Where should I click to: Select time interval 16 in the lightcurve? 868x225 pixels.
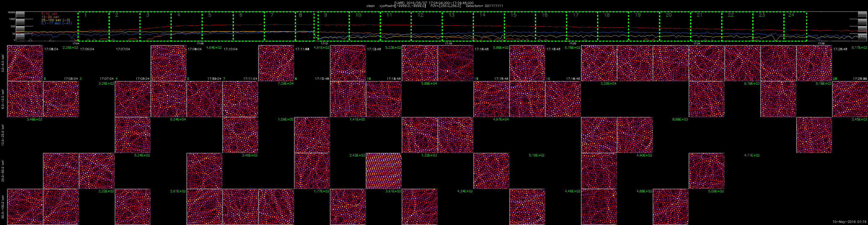tap(551, 27)
